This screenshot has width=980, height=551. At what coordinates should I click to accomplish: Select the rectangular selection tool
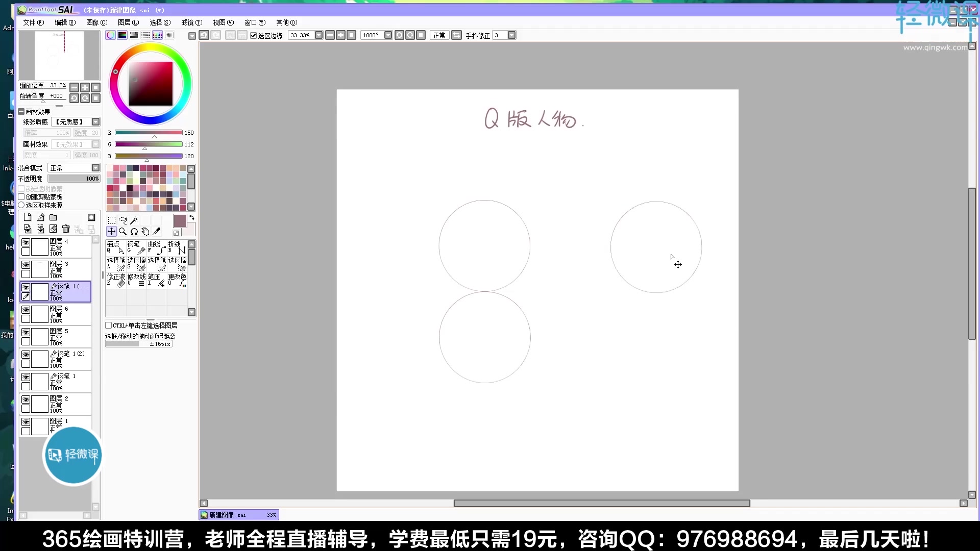click(111, 220)
